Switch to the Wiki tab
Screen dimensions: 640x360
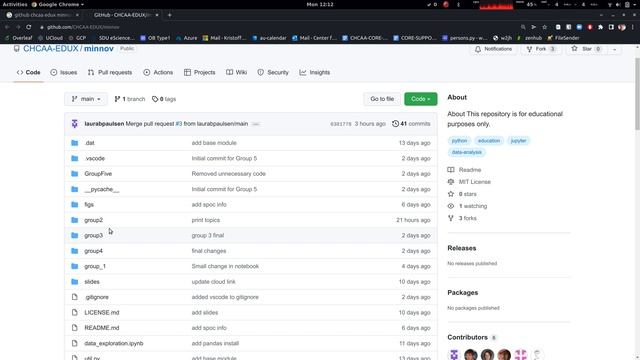coord(237,72)
